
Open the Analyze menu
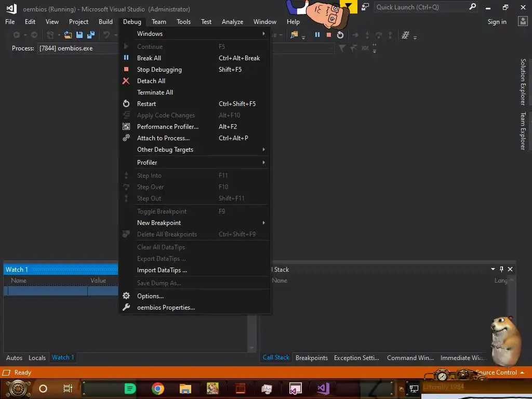(232, 22)
